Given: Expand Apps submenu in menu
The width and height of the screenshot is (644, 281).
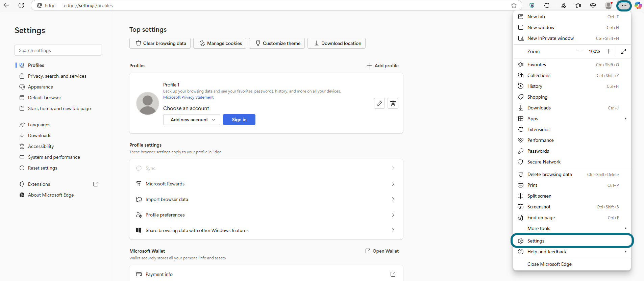Looking at the screenshot, I should [572, 119].
